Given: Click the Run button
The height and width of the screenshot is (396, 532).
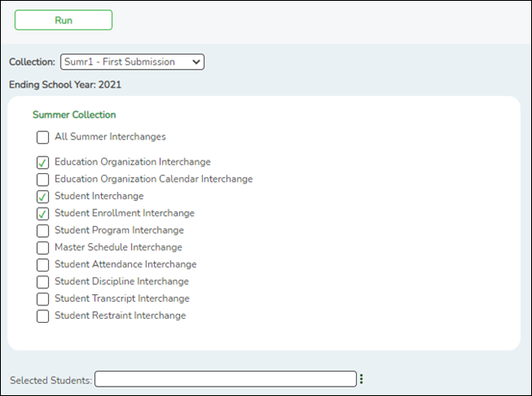Looking at the screenshot, I should click(x=63, y=20).
